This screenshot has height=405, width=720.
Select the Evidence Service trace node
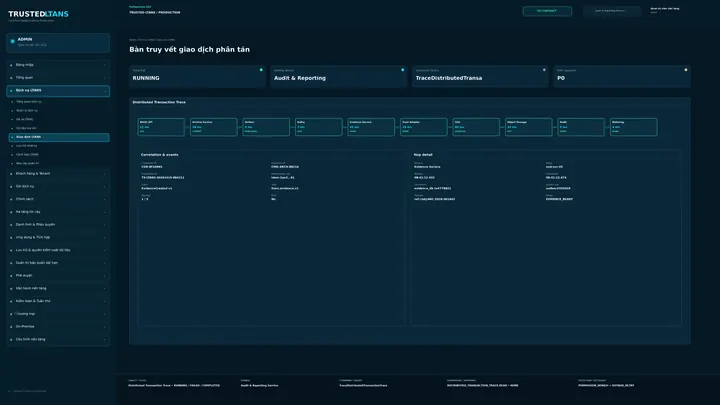pos(371,127)
